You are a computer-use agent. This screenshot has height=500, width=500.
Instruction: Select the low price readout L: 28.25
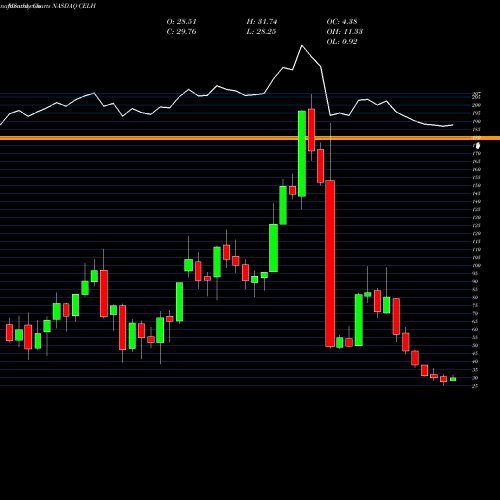tap(262, 32)
